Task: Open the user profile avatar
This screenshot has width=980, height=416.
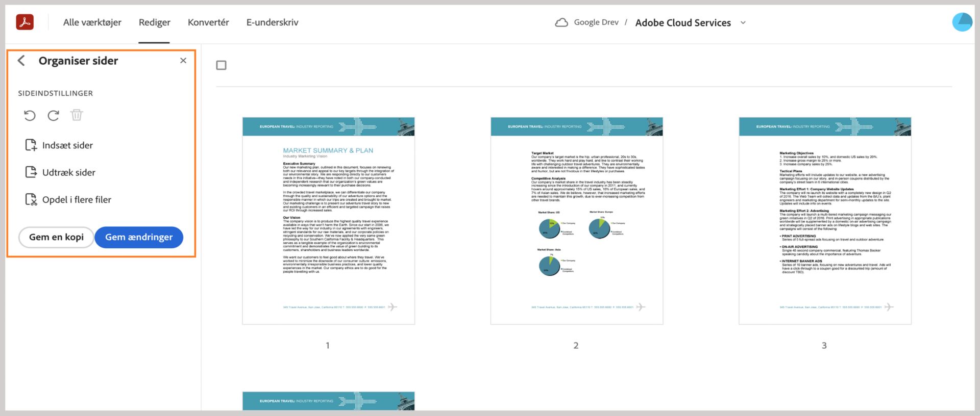Action: [962, 22]
